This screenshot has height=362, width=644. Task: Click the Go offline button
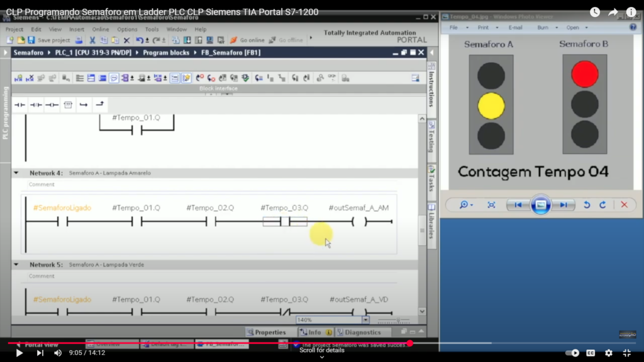[x=286, y=40]
